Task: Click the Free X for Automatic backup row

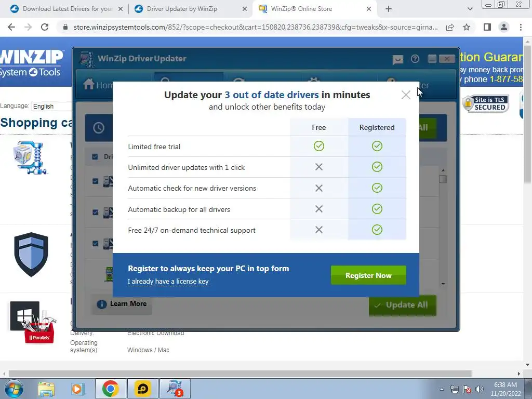Action: click(318, 209)
